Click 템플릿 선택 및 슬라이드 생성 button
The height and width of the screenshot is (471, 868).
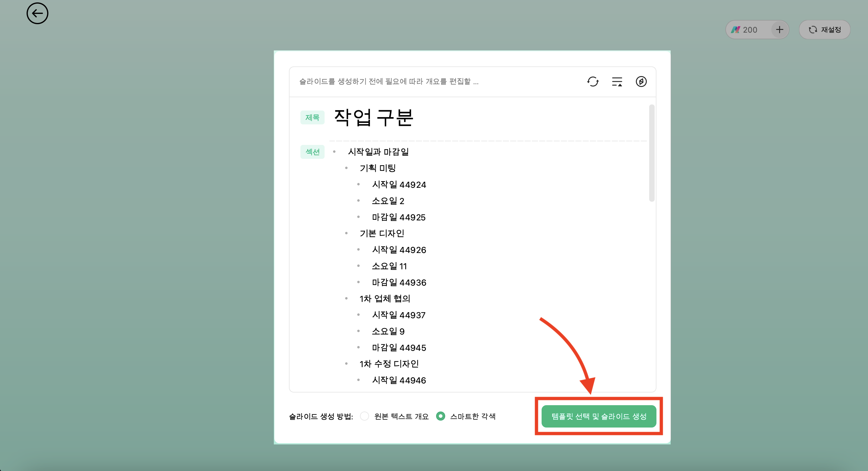598,416
